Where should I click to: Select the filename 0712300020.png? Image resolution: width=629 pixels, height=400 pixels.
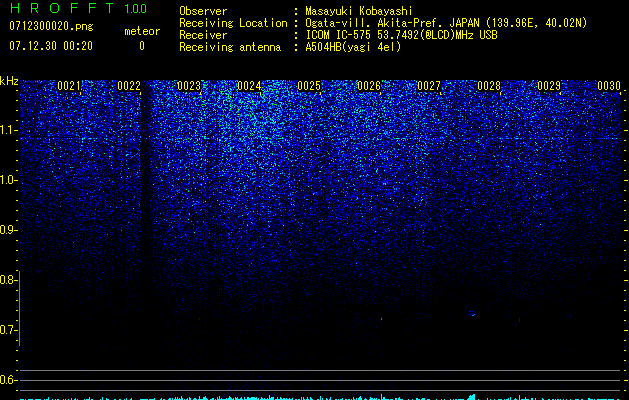51,26
